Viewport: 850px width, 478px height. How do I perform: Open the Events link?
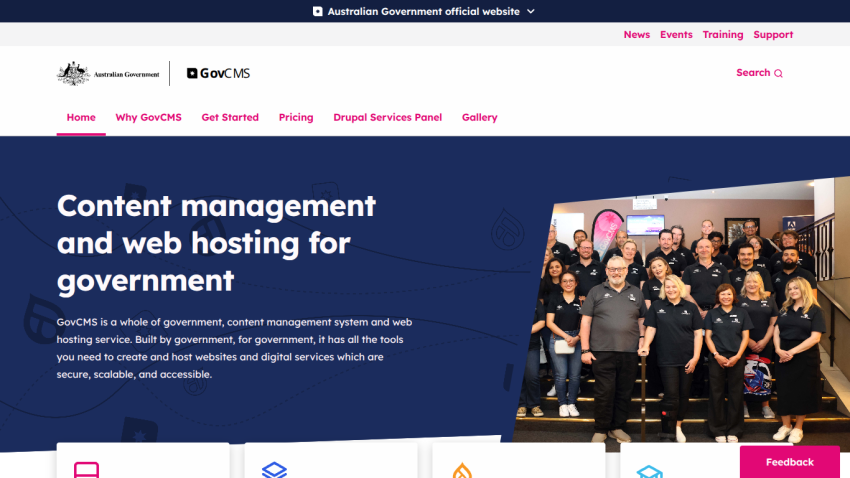(x=676, y=35)
